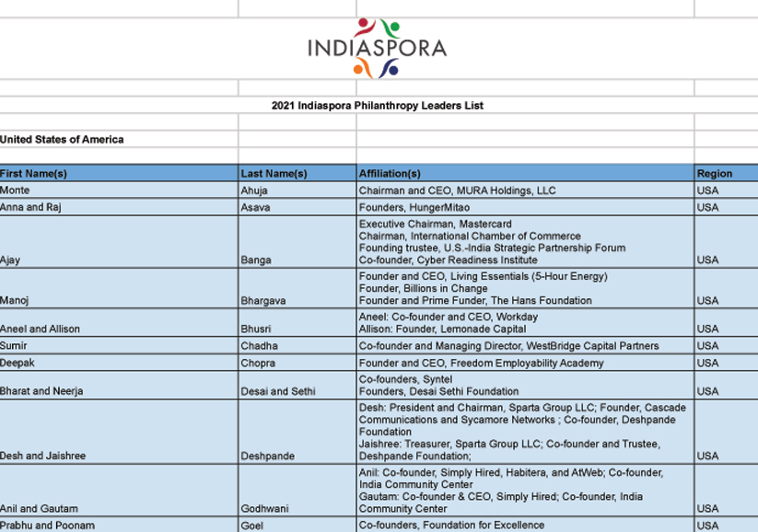
Task: Select the last name cell 'Chopra'
Action: coord(297,363)
